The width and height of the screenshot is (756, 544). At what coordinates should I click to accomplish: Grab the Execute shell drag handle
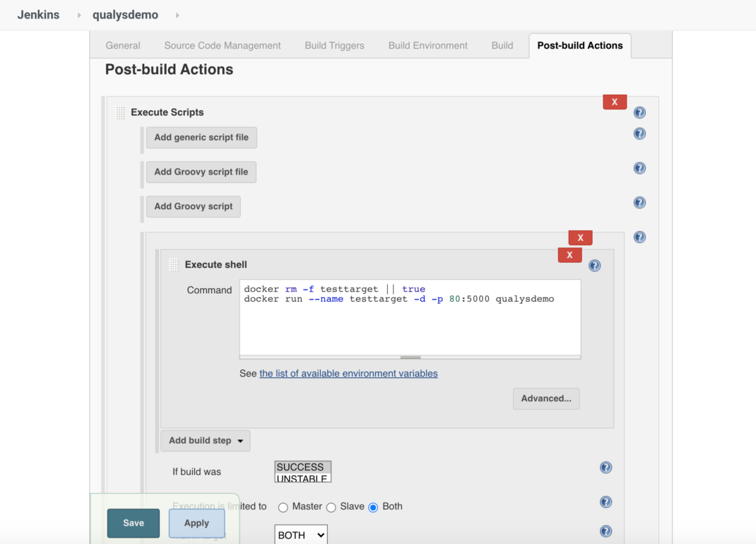click(174, 265)
